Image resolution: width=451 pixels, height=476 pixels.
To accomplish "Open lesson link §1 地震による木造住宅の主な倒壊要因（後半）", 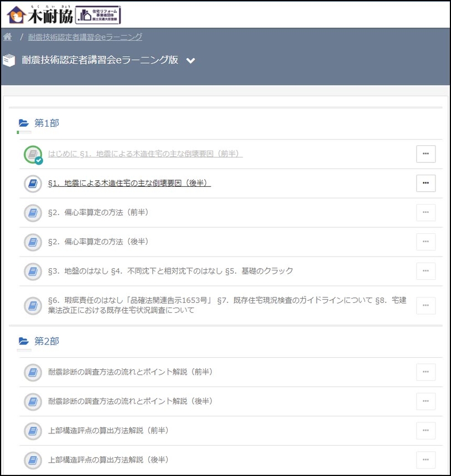I will pos(129,184).
